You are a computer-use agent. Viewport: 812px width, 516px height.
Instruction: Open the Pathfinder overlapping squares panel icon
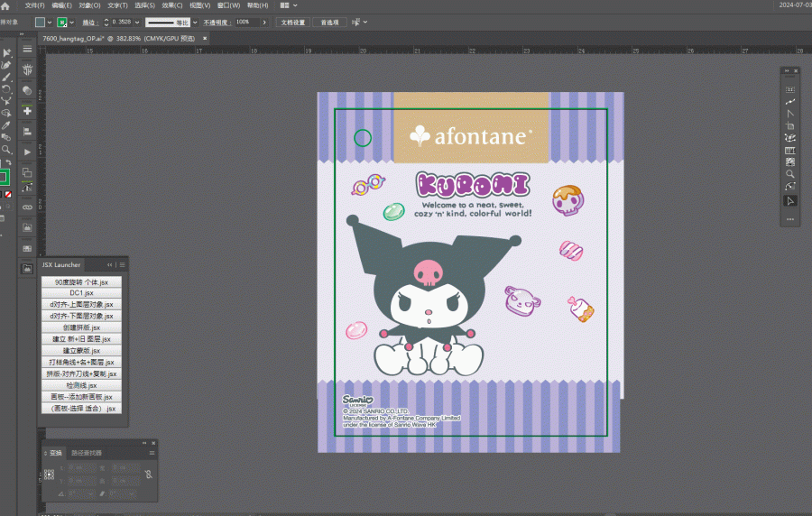pyautogui.click(x=27, y=173)
